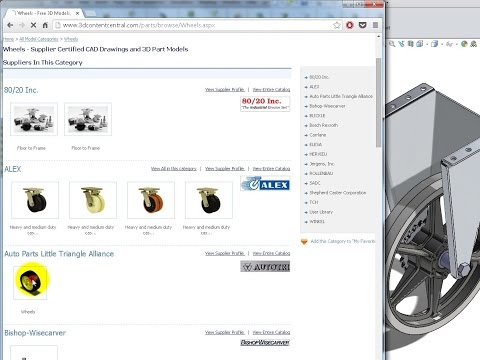480x360 pixels.
Task: Open View Orientation cube in SolidWorks
Action: coord(420,44)
